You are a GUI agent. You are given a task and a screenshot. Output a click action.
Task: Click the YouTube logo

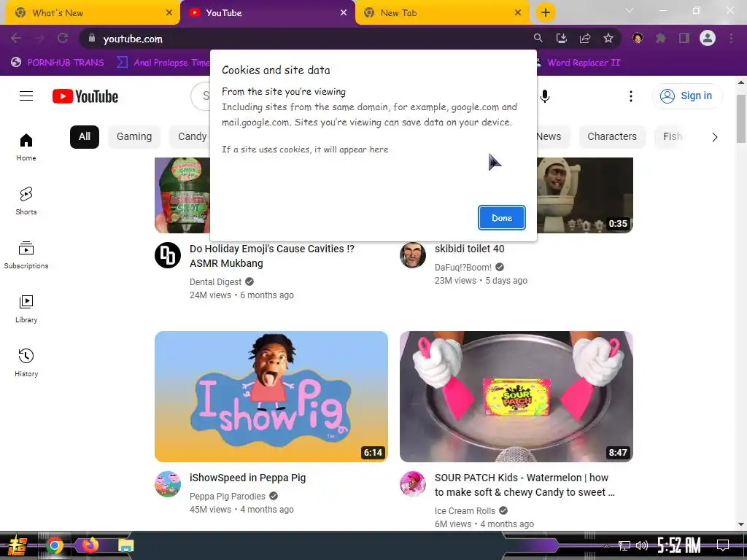(85, 96)
